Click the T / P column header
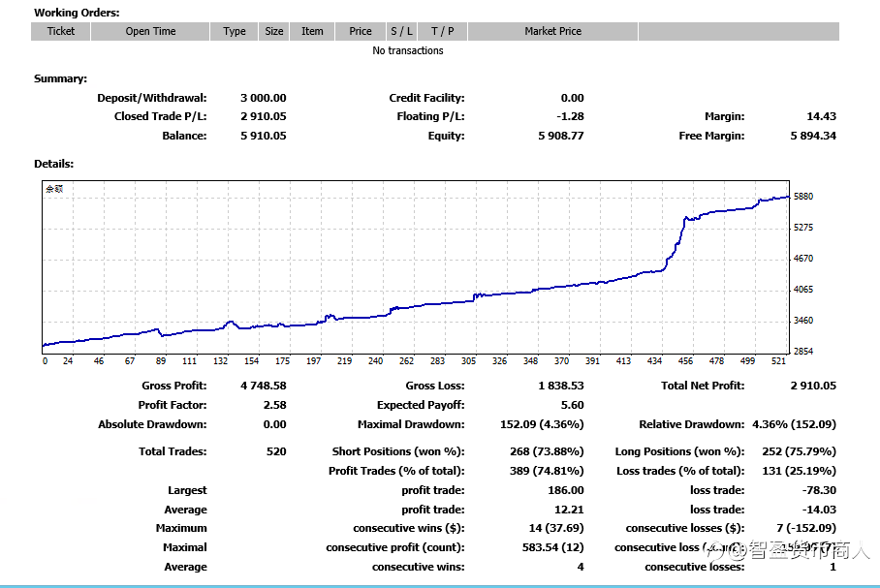 click(x=443, y=31)
